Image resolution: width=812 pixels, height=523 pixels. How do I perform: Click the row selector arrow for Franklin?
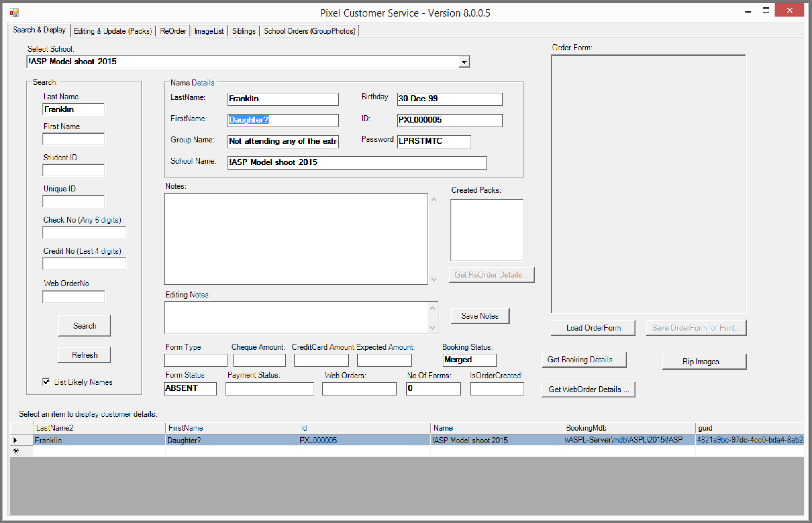(x=15, y=440)
